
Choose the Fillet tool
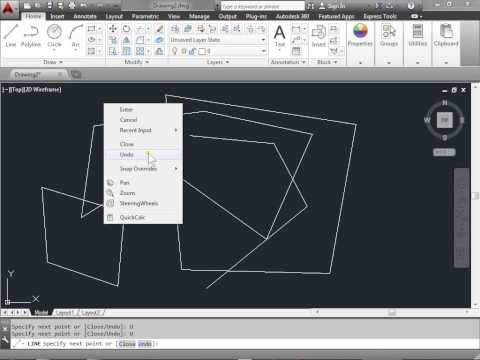click(x=140, y=40)
